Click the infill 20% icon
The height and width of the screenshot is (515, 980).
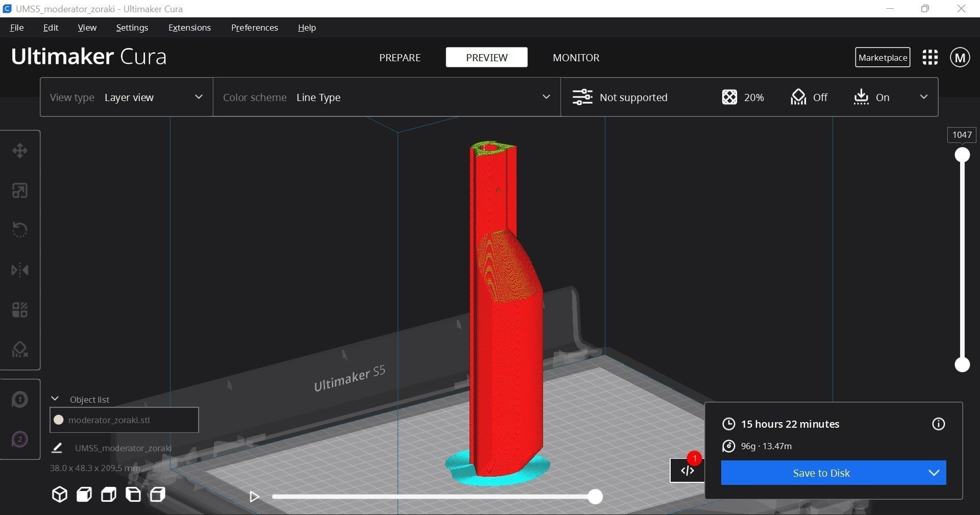coord(729,97)
